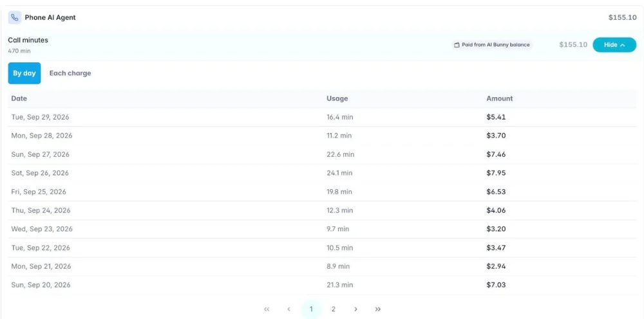Image resolution: width=644 pixels, height=319 pixels.
Task: Click the 8.9 min usage value
Action: click(338, 266)
